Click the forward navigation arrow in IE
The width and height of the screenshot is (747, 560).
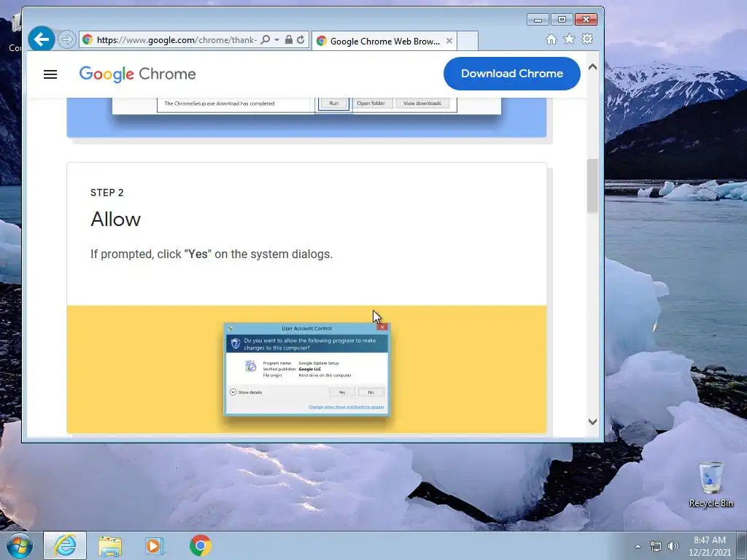[66, 39]
